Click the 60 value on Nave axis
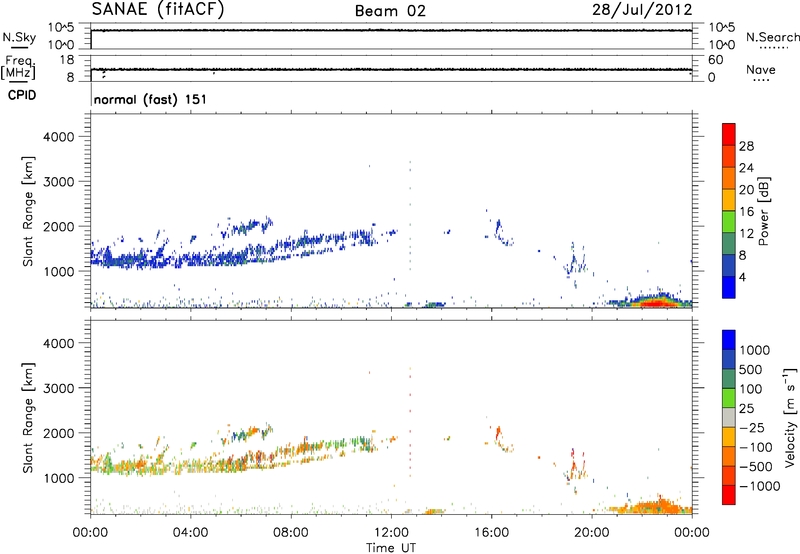The height and width of the screenshot is (554, 800). point(715,60)
